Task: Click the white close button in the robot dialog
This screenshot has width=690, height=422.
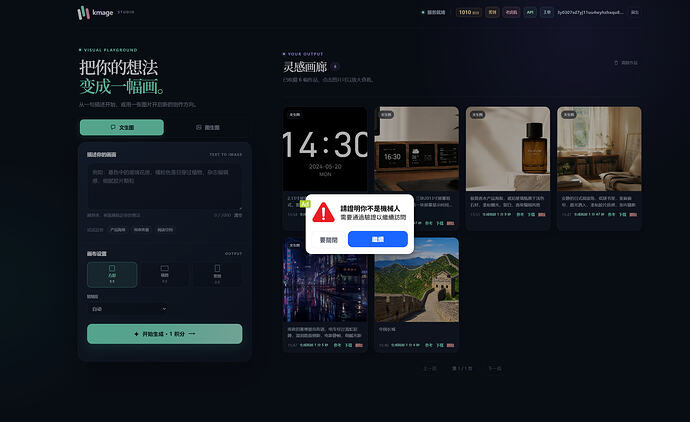Action: pyautogui.click(x=328, y=240)
